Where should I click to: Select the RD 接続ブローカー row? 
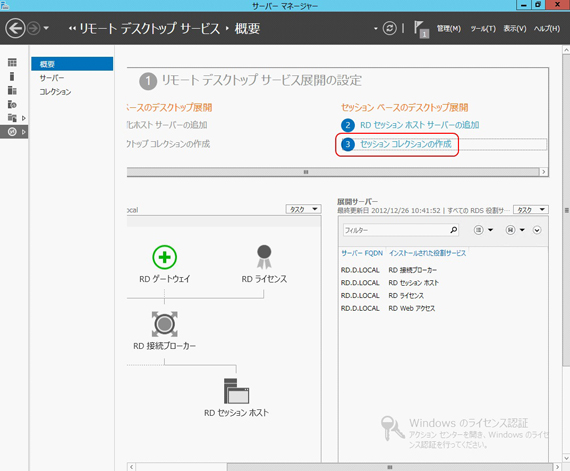click(443, 270)
